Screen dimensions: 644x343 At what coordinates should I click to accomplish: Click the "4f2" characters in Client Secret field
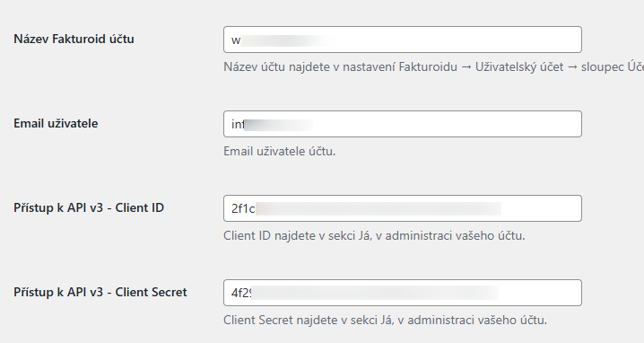click(241, 294)
